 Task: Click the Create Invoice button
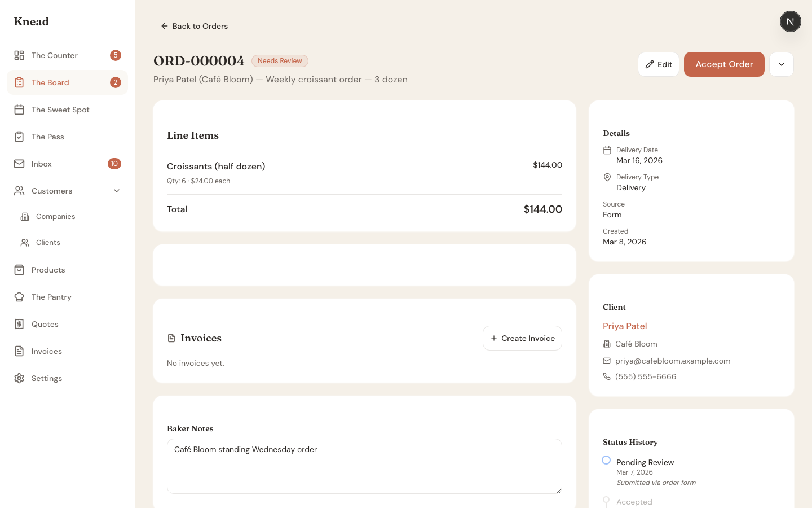[x=522, y=338]
